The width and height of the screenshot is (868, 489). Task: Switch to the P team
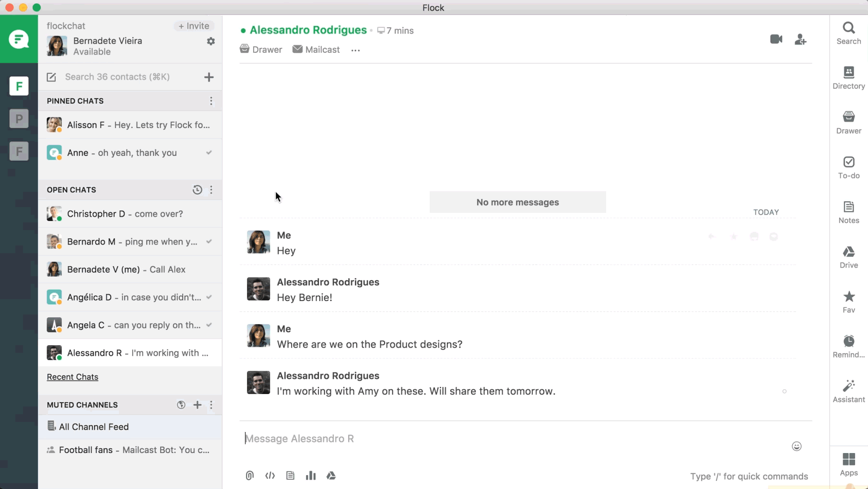coord(19,119)
